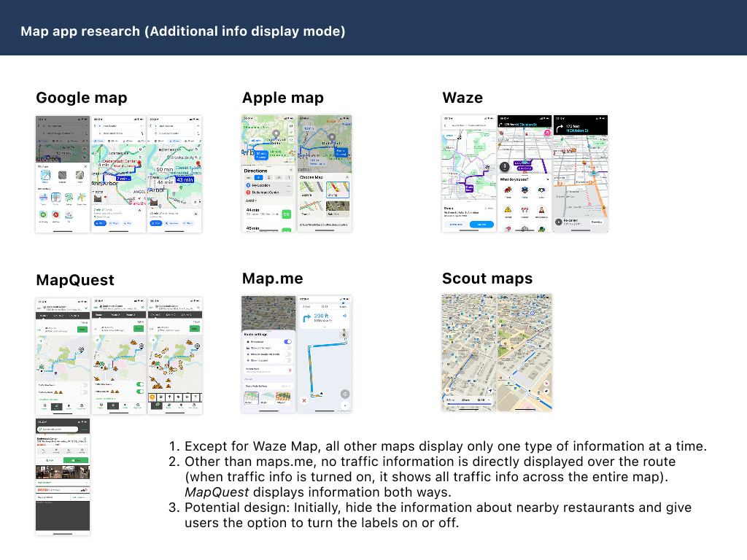Toggle the Perspective switch in Map.me settings
The width and height of the screenshot is (747, 560).
click(287, 341)
